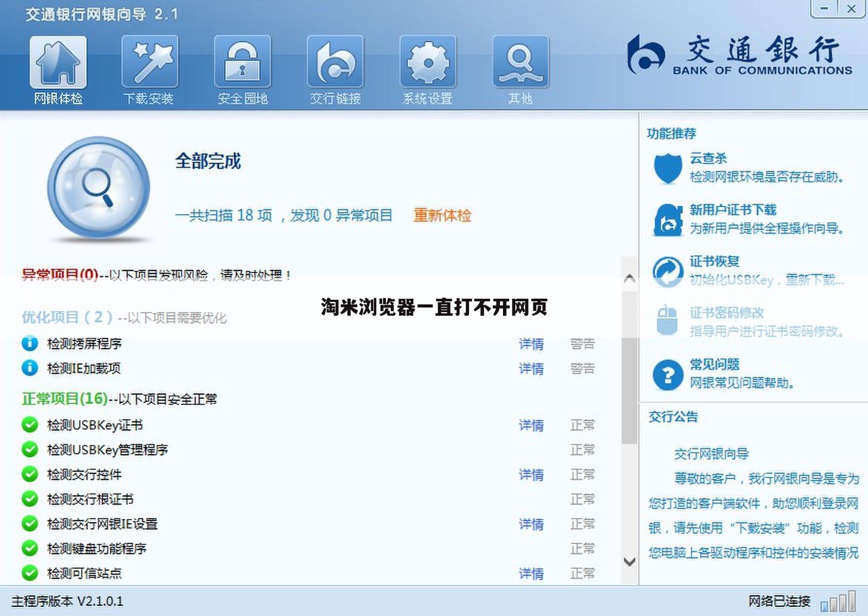868x616 pixels.
Task: Click the Bank of Communications logo
Action: (739, 55)
